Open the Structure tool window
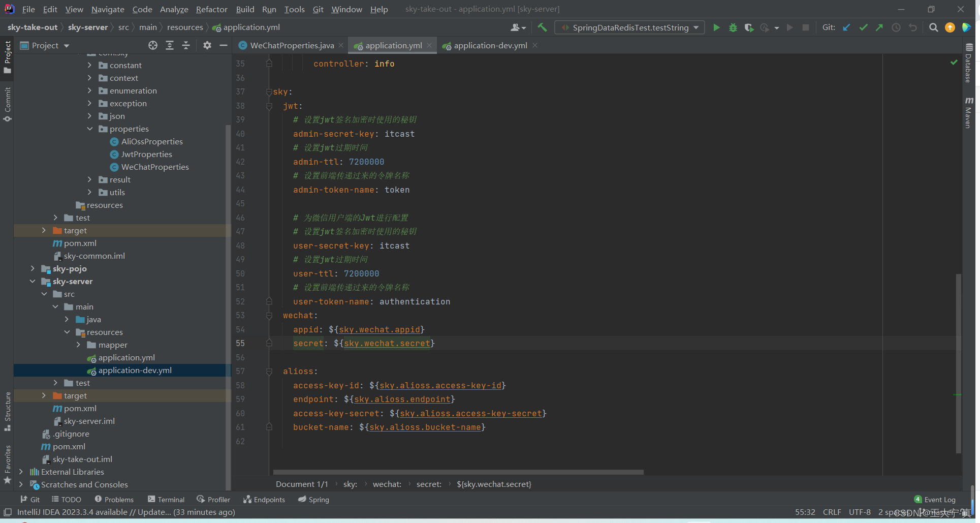 7,411
